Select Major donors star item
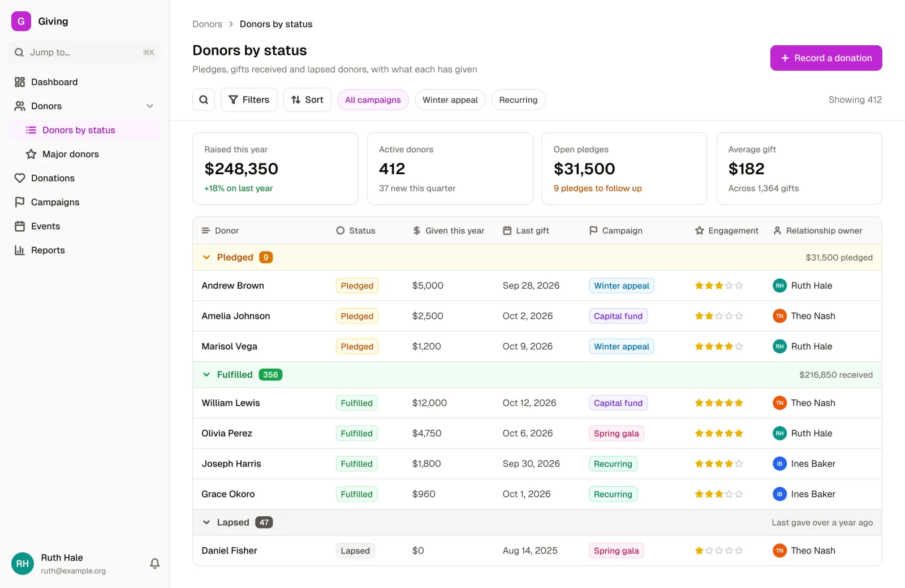Screen dimensions: 905x588 (x=85, y=154)
